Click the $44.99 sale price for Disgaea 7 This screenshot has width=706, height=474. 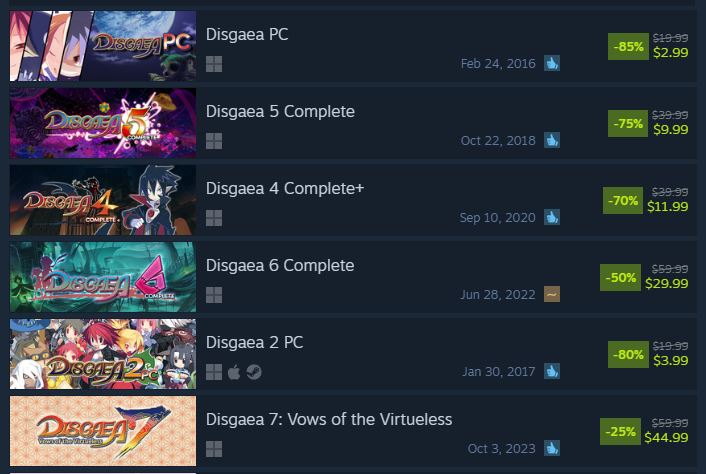[x=666, y=438]
